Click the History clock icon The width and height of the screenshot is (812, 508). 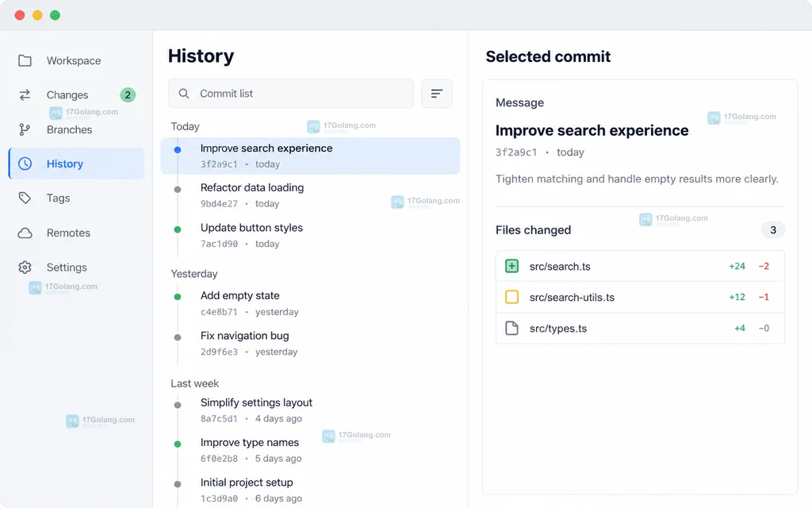(x=25, y=164)
